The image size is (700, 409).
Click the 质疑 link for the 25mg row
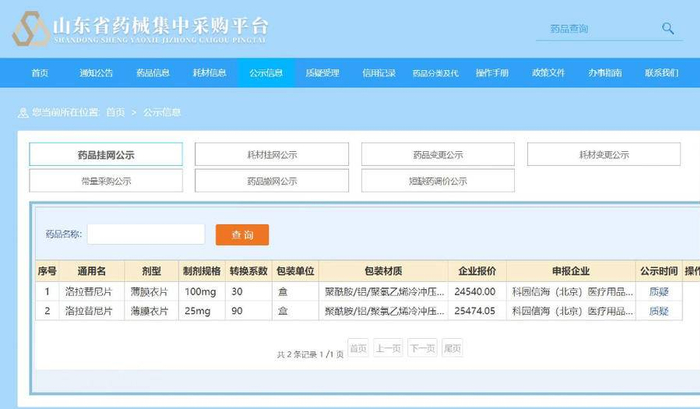(x=658, y=311)
